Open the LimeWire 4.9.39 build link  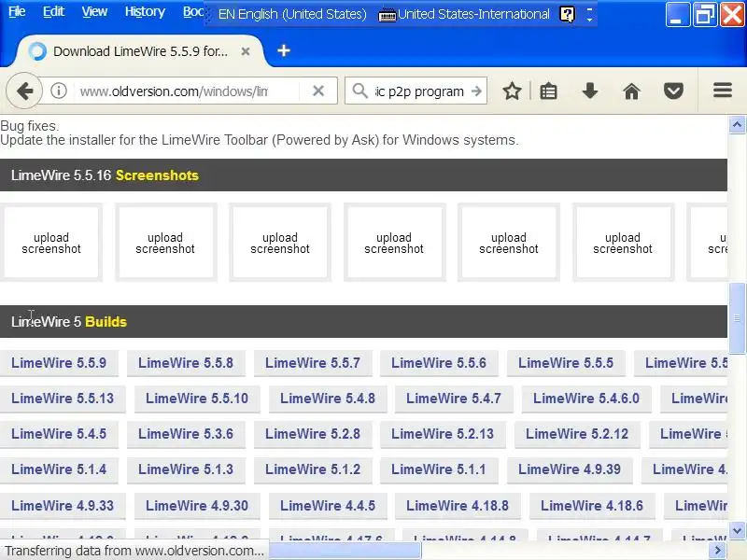point(570,469)
